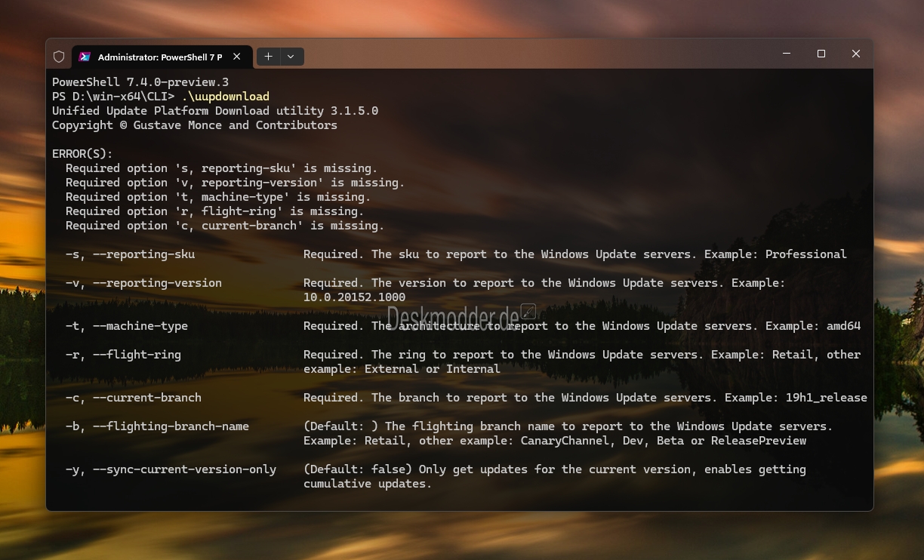Click the error line about 'r, flight-ring' missing

point(214,211)
